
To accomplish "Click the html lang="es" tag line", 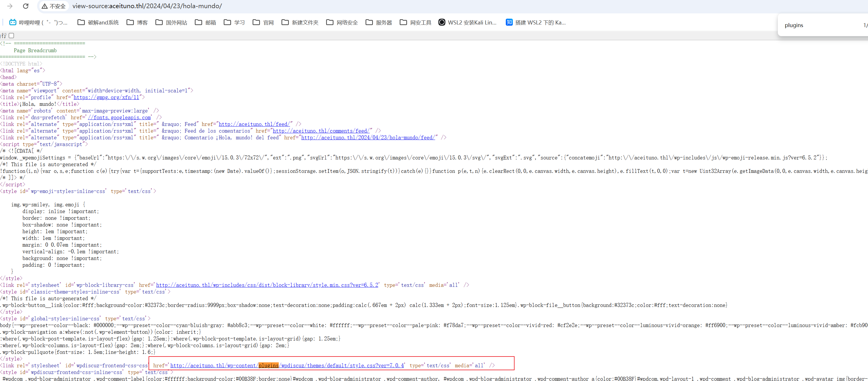I will coord(22,70).
